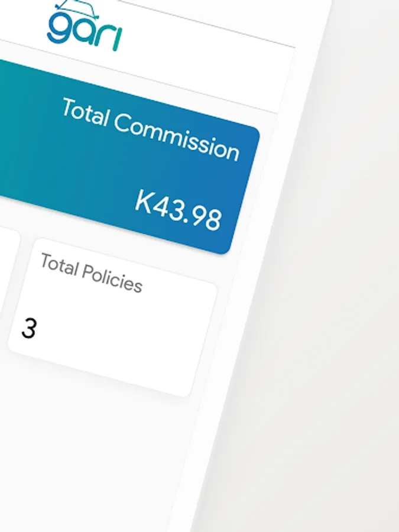Select the policies count number 3
This screenshot has width=399, height=532.
tap(28, 329)
